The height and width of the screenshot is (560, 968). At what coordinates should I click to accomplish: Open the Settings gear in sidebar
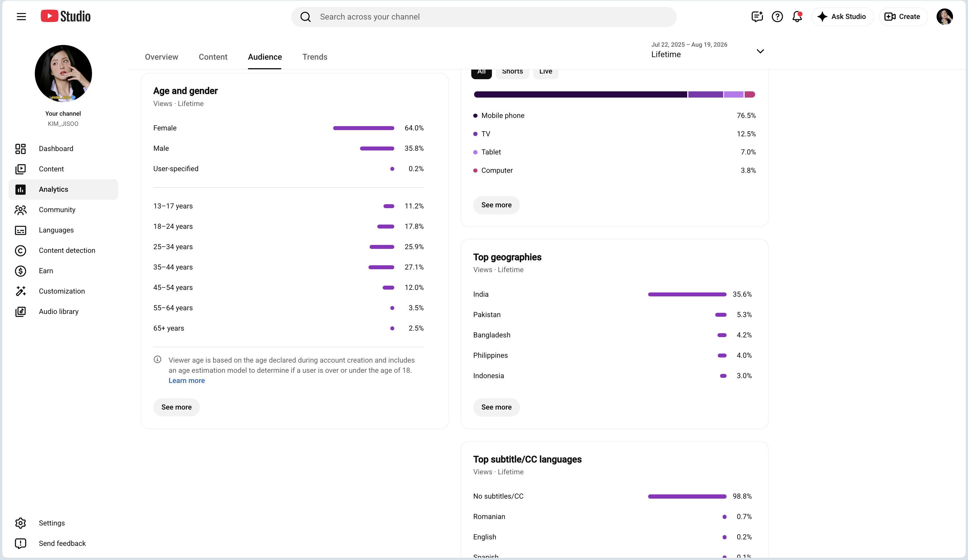point(20,523)
